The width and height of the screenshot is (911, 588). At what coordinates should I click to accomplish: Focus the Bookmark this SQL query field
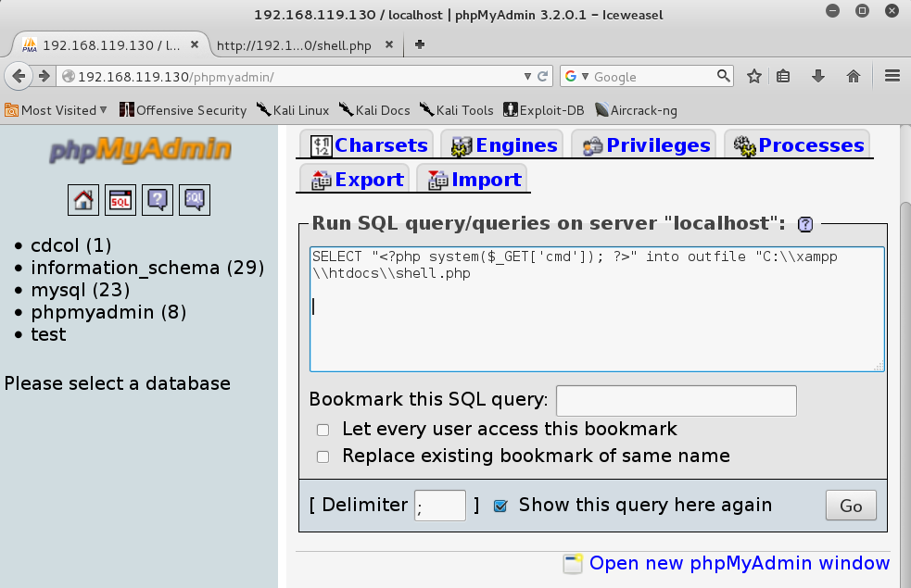click(x=677, y=401)
